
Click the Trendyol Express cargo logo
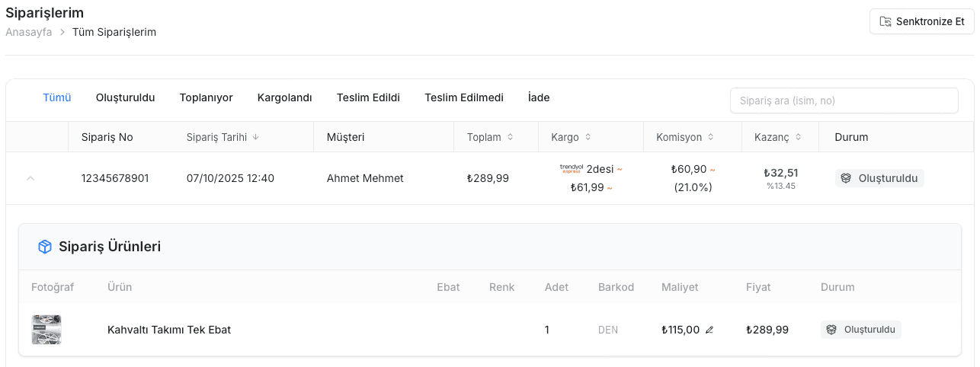[x=571, y=169]
